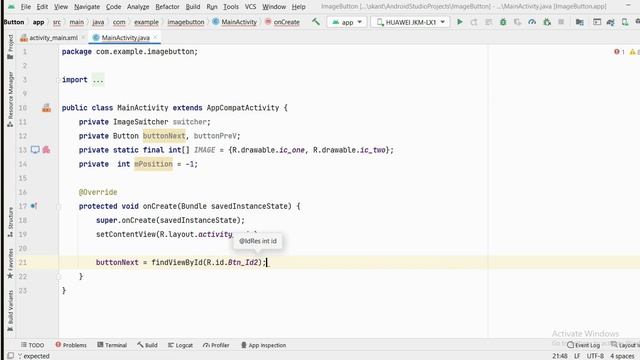
Task: Open the app run configuration dropdown
Action: coord(347,22)
